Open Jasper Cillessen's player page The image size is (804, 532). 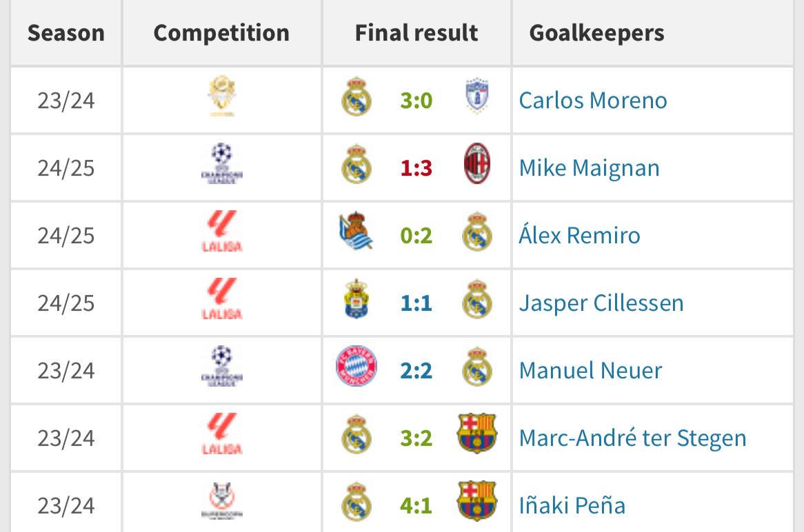601,303
